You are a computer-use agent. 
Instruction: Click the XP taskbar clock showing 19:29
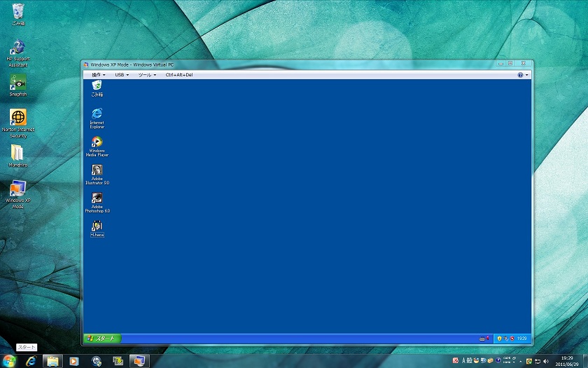pos(521,339)
